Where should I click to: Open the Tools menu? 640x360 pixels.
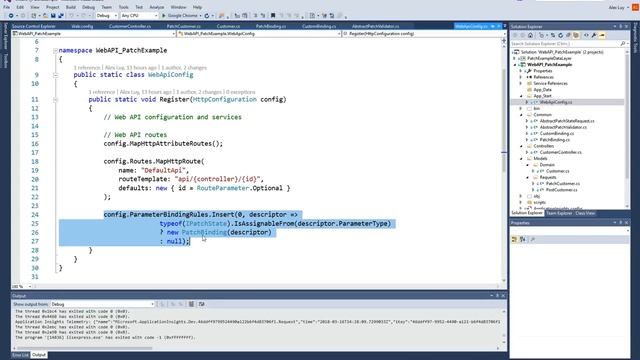pyautogui.click(x=123, y=7)
